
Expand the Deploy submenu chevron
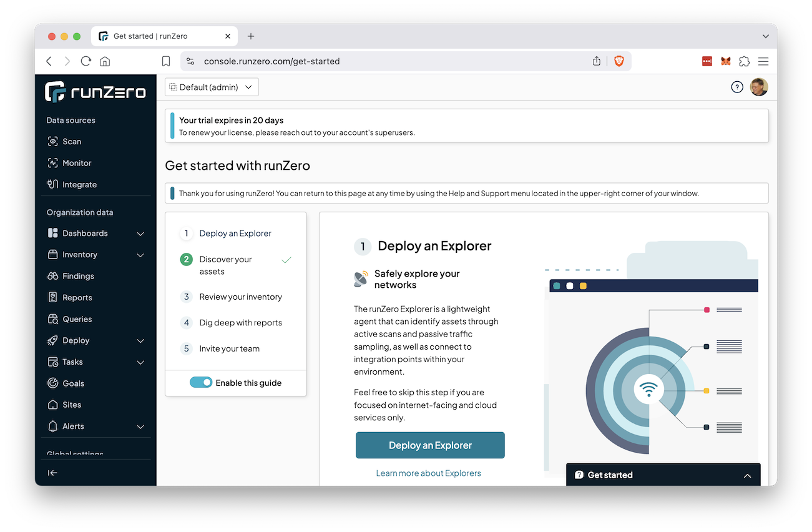[140, 340]
